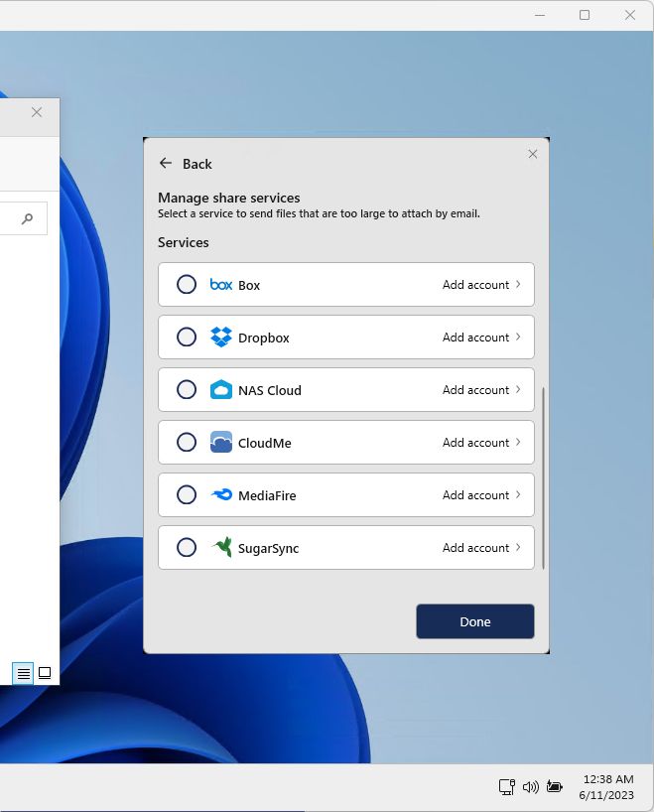
Task: Expand the CloudMe row chevron
Action: pos(518,443)
